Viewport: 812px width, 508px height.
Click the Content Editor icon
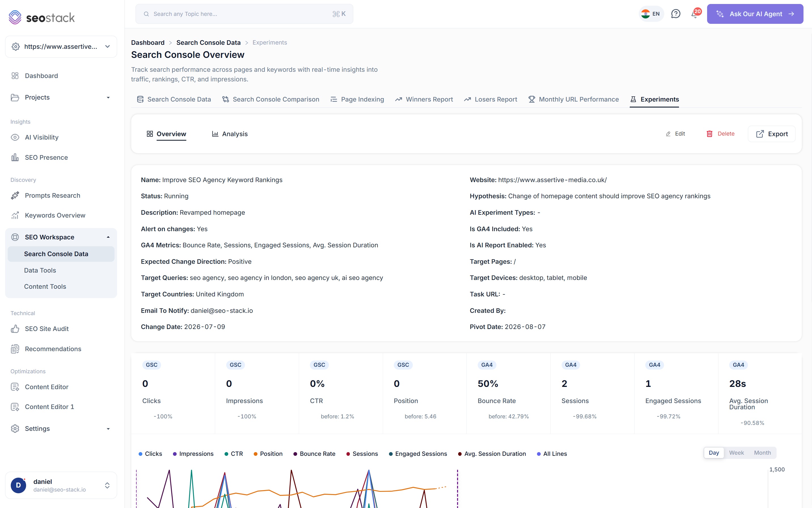coord(15,387)
